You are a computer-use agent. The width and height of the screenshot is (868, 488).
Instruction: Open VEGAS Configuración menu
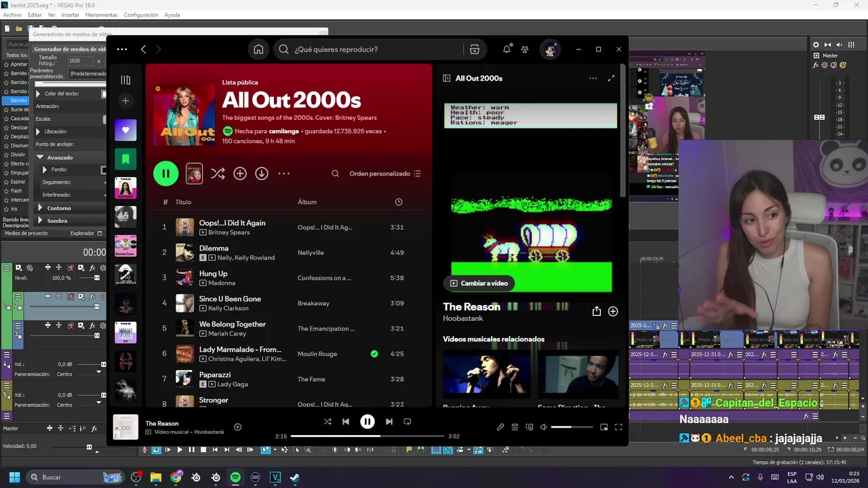tap(141, 15)
